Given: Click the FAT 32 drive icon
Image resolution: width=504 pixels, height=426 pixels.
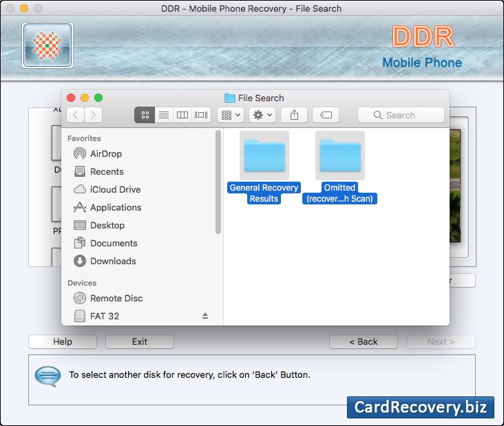Looking at the screenshot, I should pos(80,316).
